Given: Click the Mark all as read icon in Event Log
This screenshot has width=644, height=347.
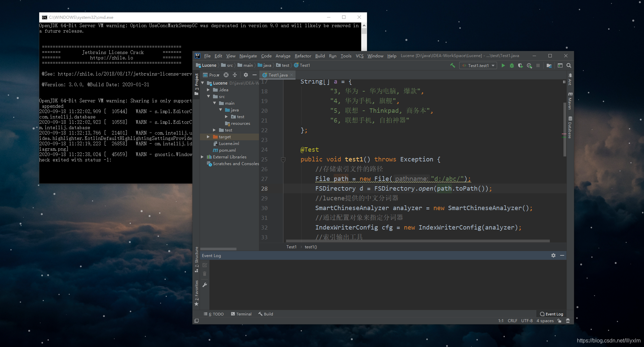Looking at the screenshot, I should pyautogui.click(x=205, y=265).
